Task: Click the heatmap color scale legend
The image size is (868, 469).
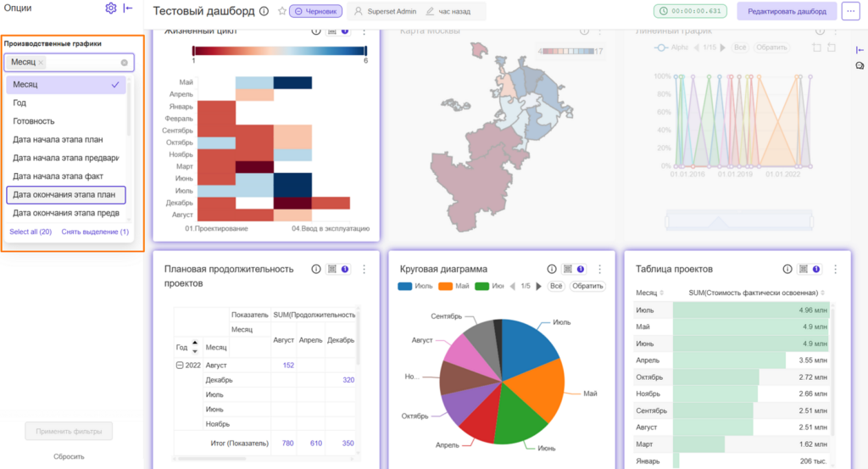Action: click(x=280, y=51)
